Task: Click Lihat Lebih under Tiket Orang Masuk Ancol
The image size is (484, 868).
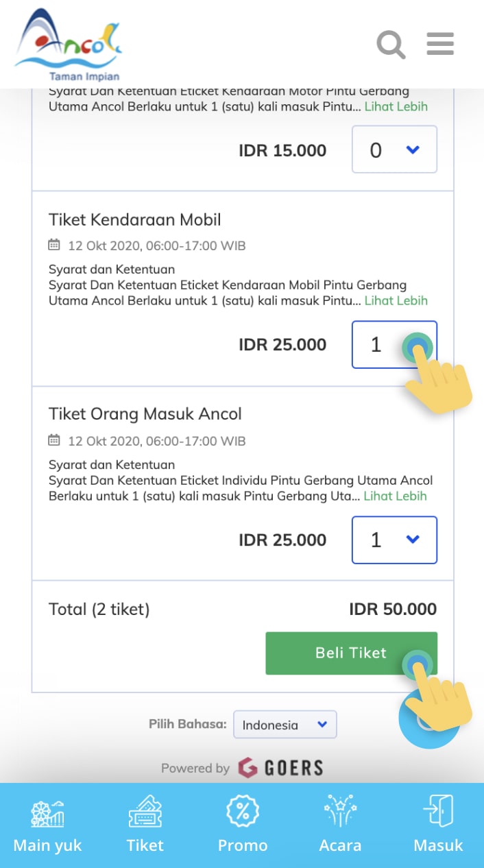Action: (395, 496)
